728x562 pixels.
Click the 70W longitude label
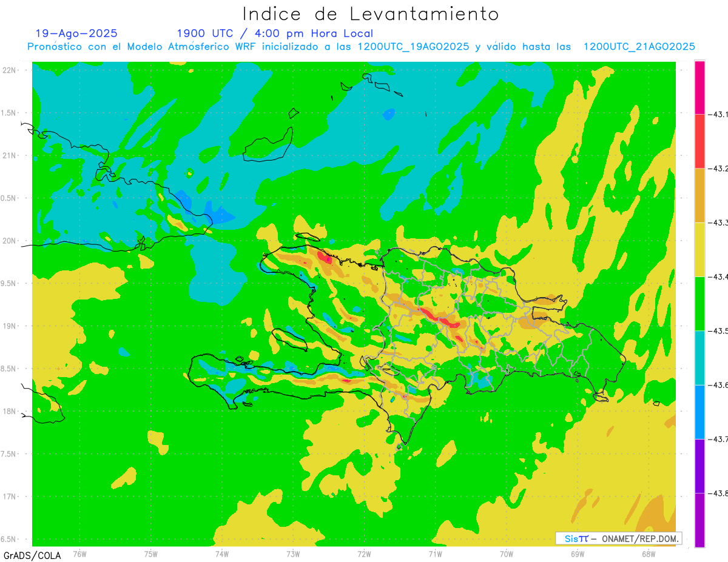(507, 554)
